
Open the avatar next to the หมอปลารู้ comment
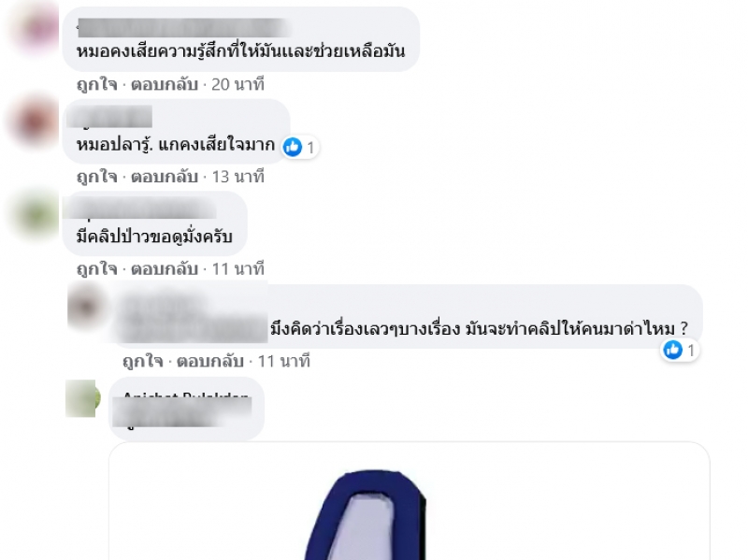pyautogui.click(x=35, y=121)
